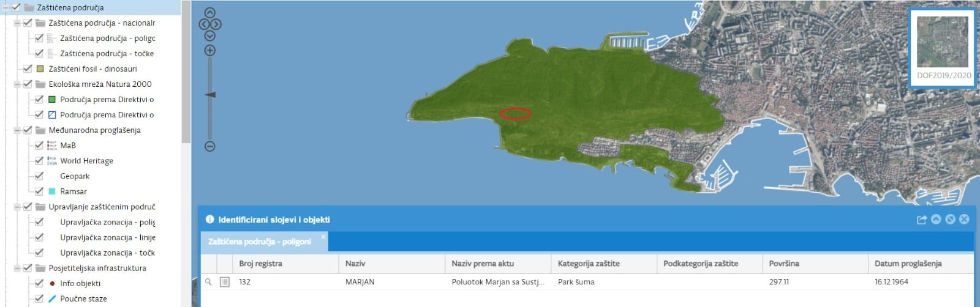Image resolution: width=980 pixels, height=307 pixels.
Task: Collapse the identified objects panel with chevron
Action: coord(936,220)
